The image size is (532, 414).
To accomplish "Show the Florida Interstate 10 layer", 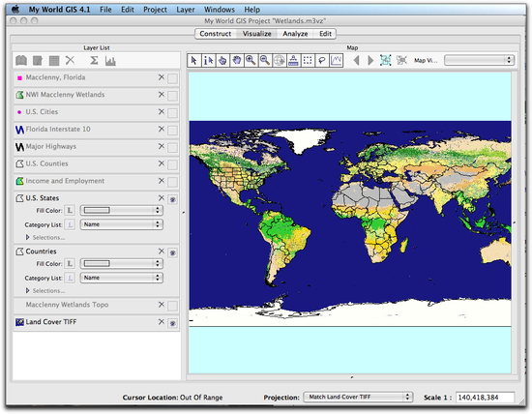I will (172, 131).
